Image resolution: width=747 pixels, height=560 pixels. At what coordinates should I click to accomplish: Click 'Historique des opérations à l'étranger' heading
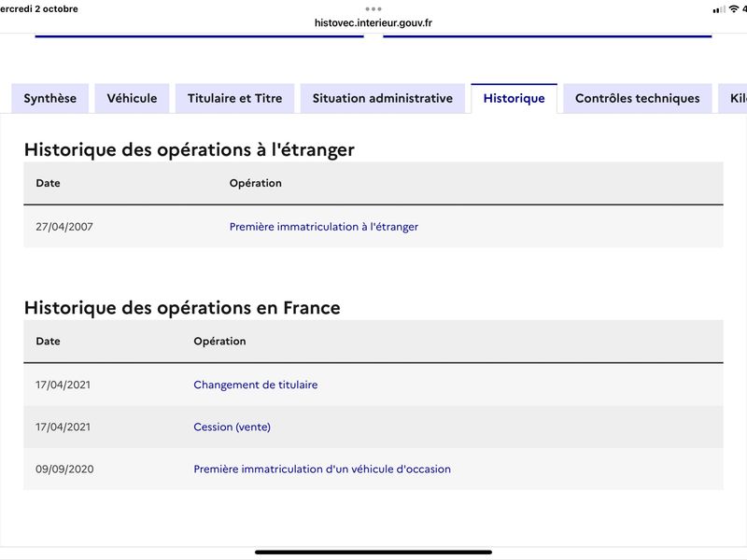tap(190, 150)
